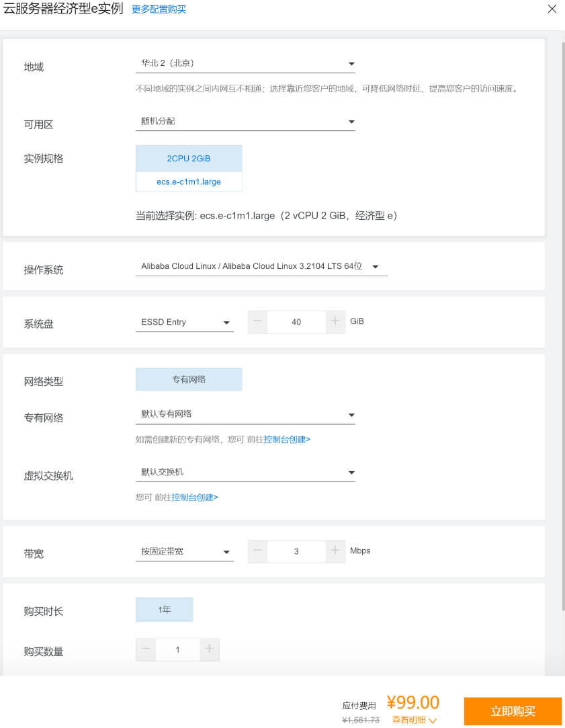The image size is (565, 728).
Task: Click the ecs.e-c1m1.large spec label
Action: point(189,182)
